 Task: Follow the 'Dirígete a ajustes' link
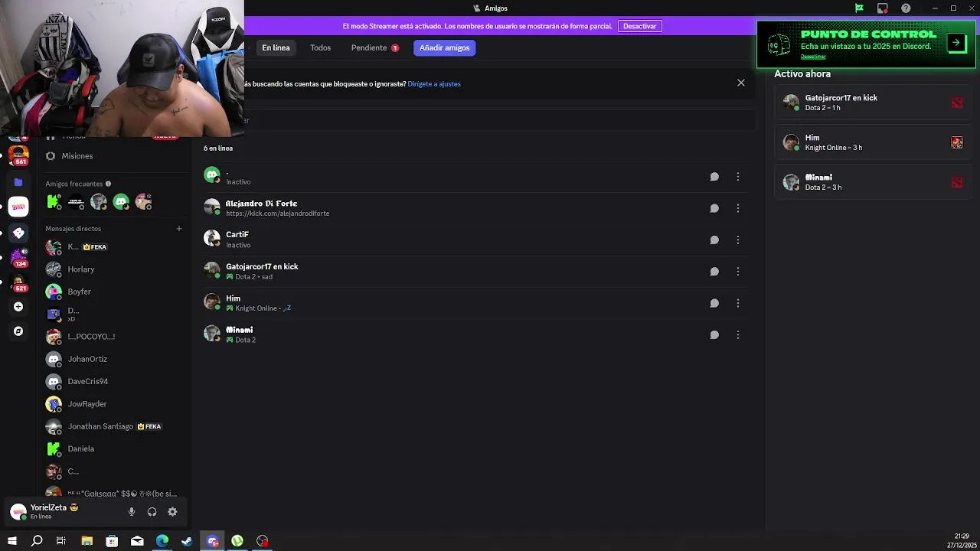(434, 84)
